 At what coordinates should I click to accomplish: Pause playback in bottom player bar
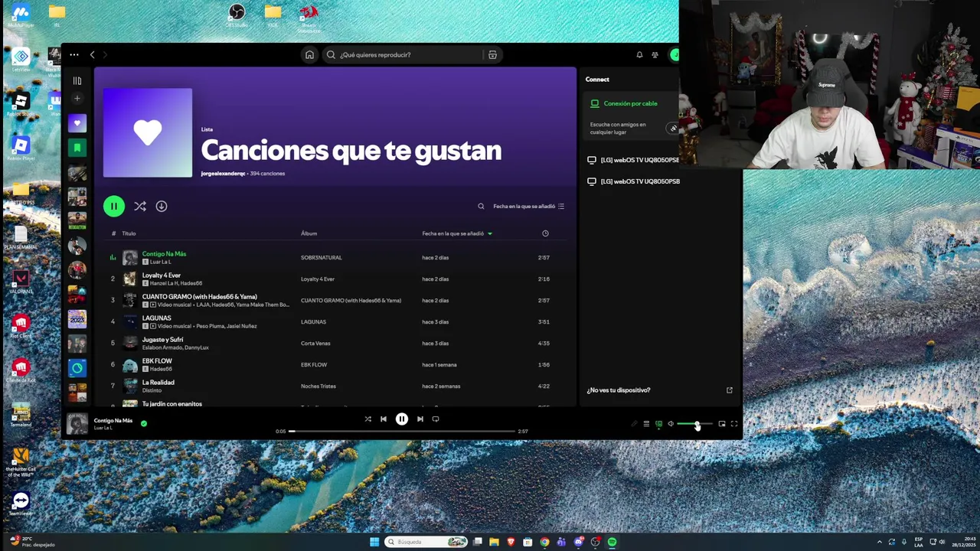402,419
